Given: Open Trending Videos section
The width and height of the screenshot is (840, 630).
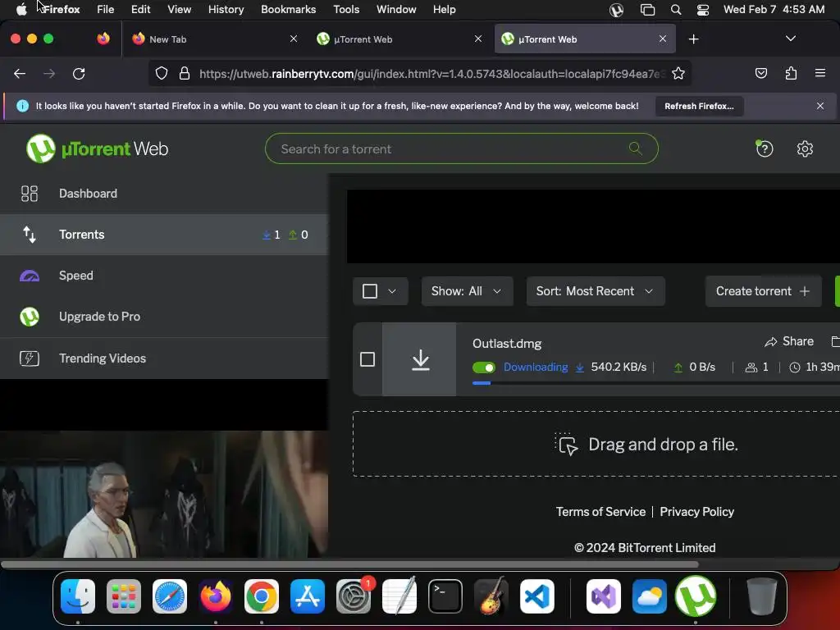Looking at the screenshot, I should click(164, 358).
